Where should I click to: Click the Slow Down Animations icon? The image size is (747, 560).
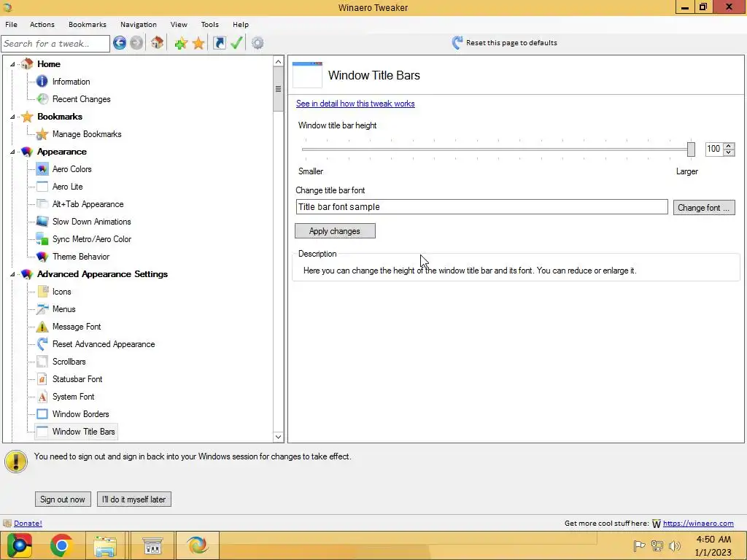[x=42, y=222]
